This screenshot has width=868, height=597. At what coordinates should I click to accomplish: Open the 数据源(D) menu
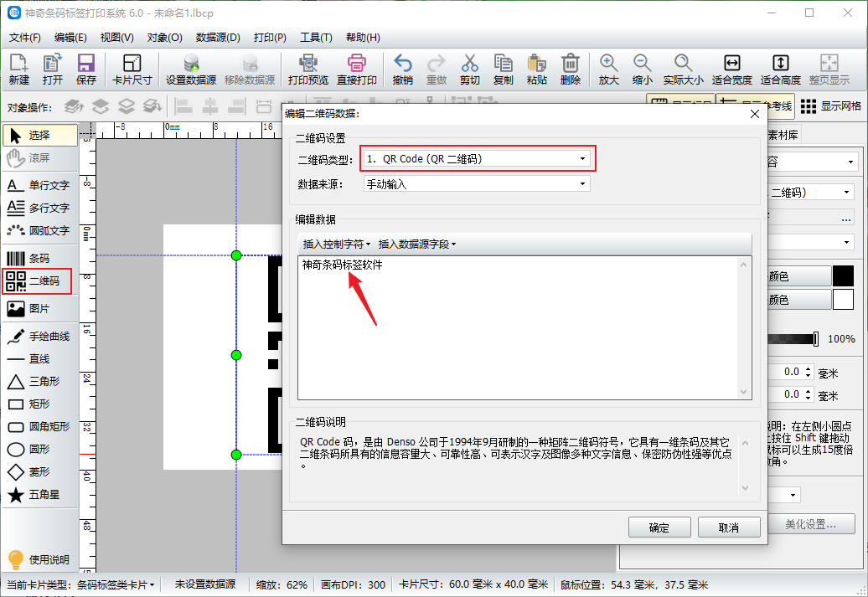[218, 38]
